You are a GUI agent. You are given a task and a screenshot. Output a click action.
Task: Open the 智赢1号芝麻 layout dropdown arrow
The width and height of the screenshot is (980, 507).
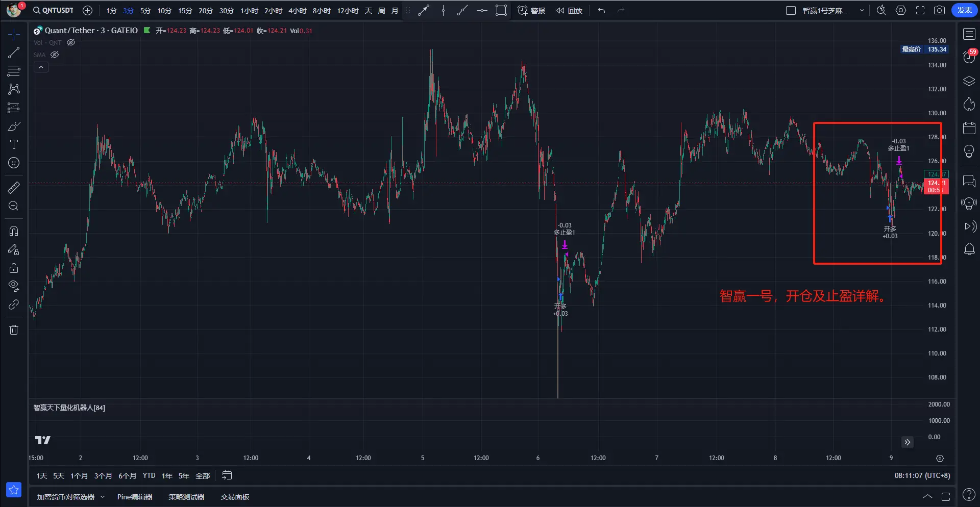[862, 10]
